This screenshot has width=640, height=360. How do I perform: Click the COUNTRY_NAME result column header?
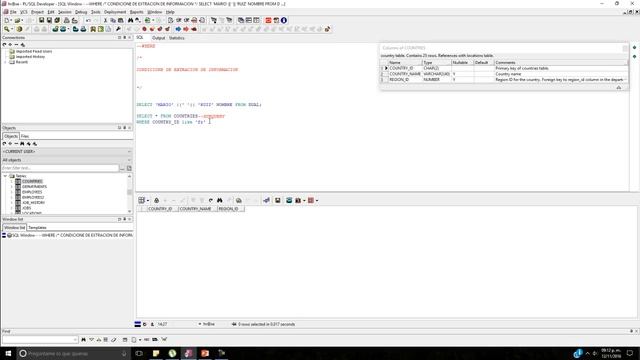click(x=197, y=209)
